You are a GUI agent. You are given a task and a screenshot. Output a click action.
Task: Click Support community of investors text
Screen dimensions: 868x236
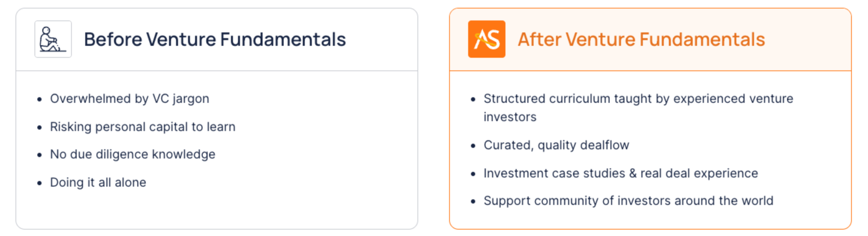(628, 201)
